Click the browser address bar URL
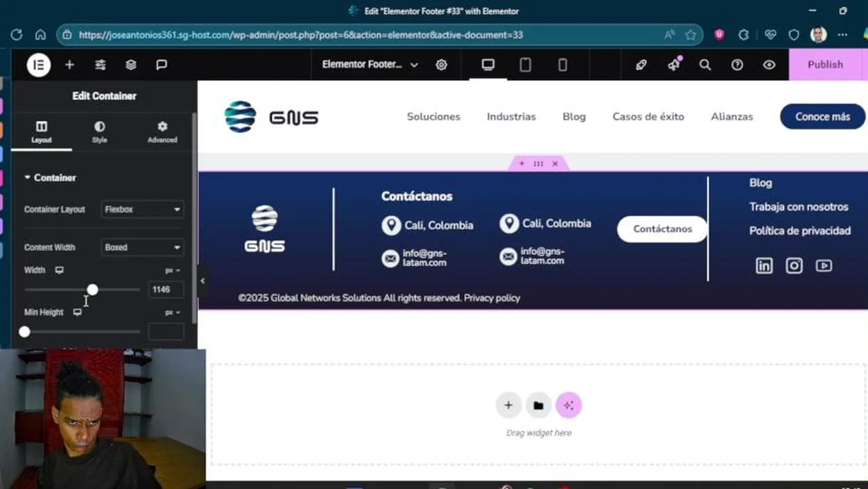This screenshot has width=868, height=489. [301, 35]
